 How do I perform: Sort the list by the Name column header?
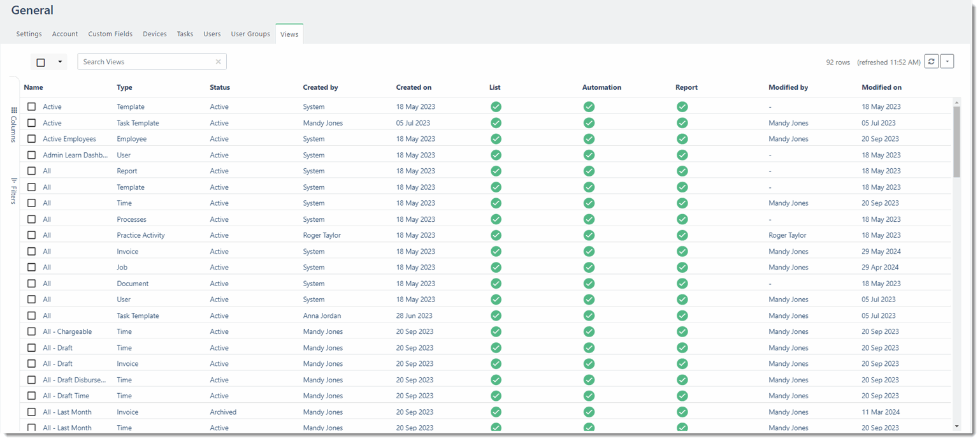coord(33,87)
